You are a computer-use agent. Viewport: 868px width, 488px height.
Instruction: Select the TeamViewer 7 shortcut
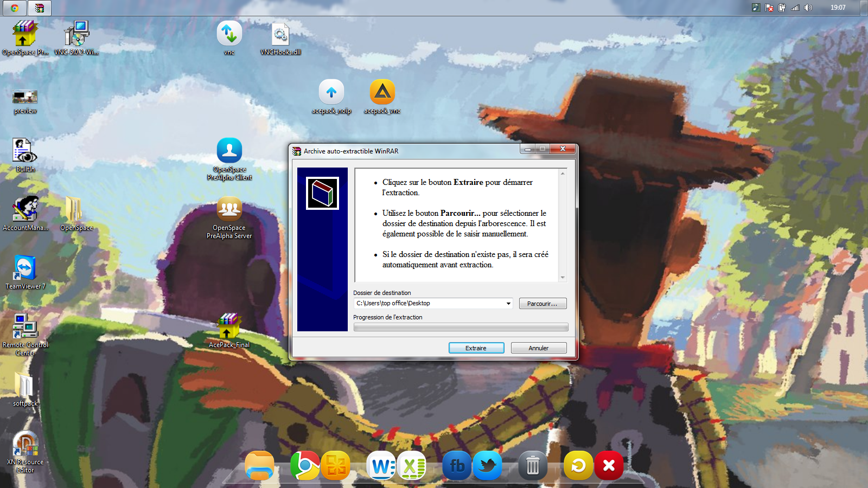[x=25, y=272]
